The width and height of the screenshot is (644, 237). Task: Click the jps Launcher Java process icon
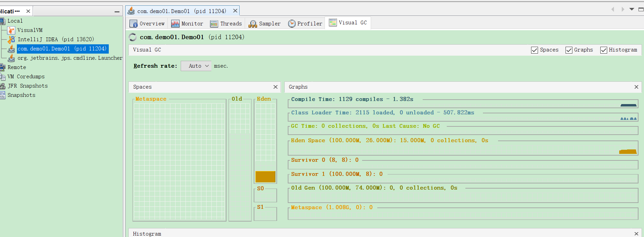[11, 58]
